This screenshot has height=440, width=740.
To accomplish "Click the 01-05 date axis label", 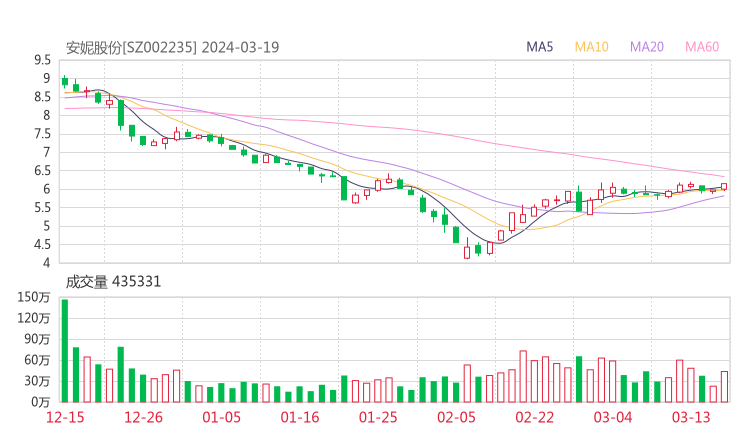I will (x=221, y=417).
